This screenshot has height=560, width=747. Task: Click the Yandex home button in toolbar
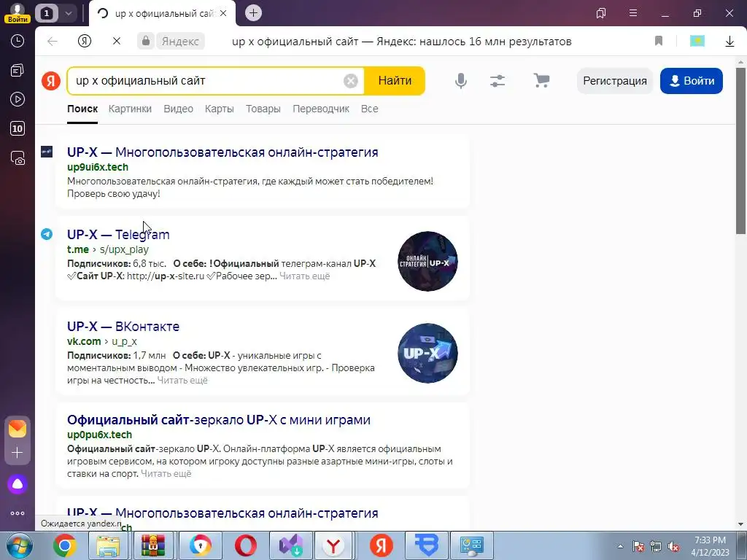pyautogui.click(x=85, y=42)
